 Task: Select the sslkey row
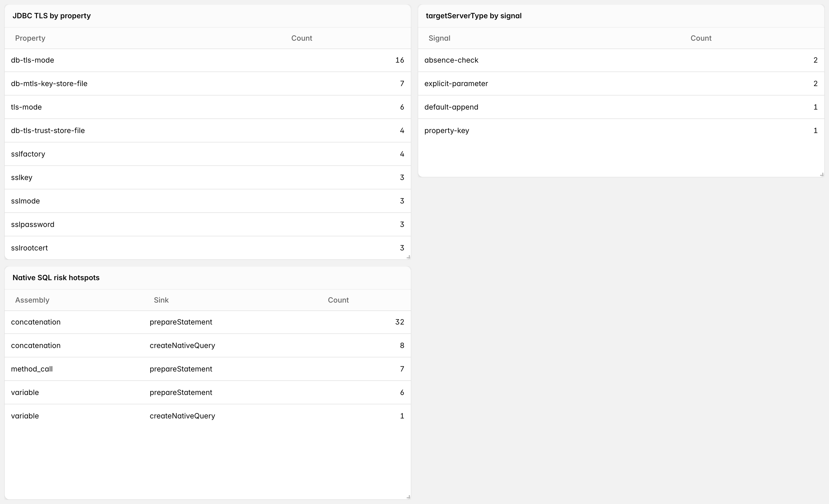208,178
